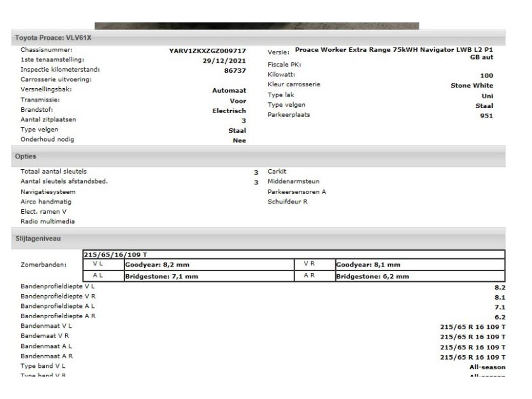Click the Slijtageniveau section header
Screen dimensions: 532x399
point(258,239)
